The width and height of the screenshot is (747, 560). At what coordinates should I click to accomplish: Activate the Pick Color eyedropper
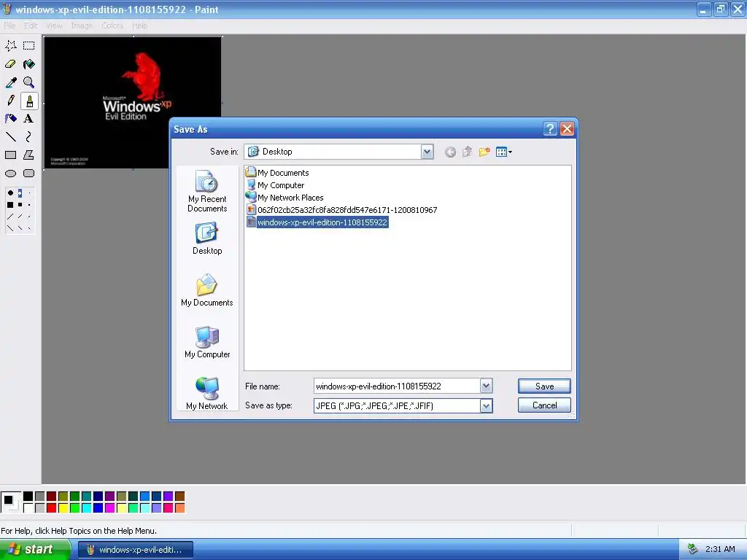pyautogui.click(x=10, y=82)
